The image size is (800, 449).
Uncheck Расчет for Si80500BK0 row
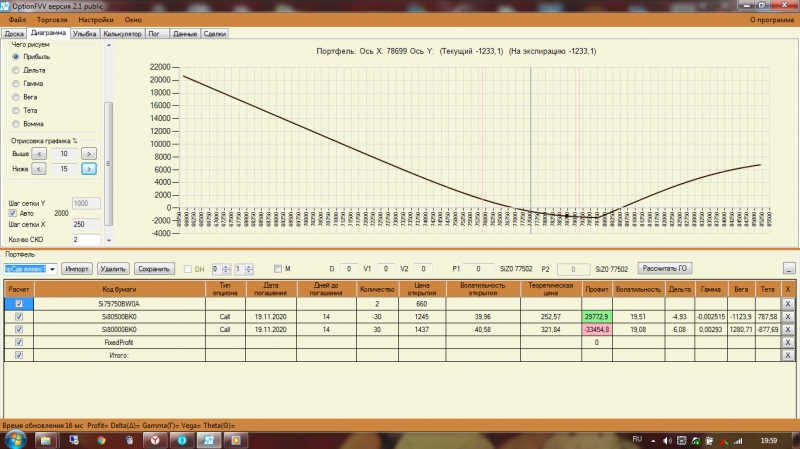[x=19, y=317]
